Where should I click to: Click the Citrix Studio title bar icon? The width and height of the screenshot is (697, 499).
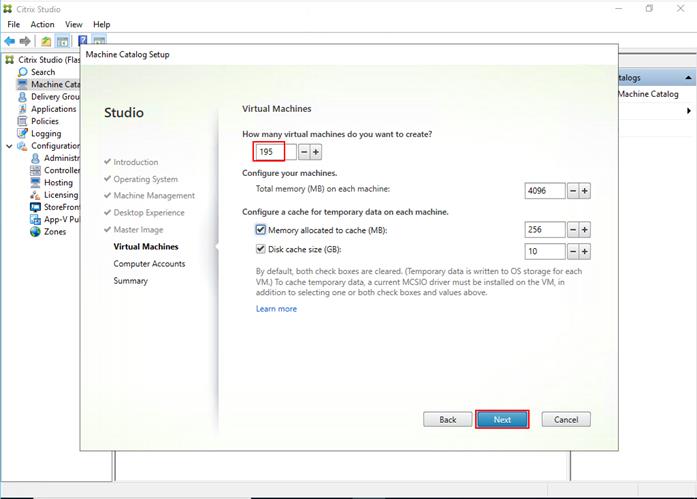click(x=8, y=9)
